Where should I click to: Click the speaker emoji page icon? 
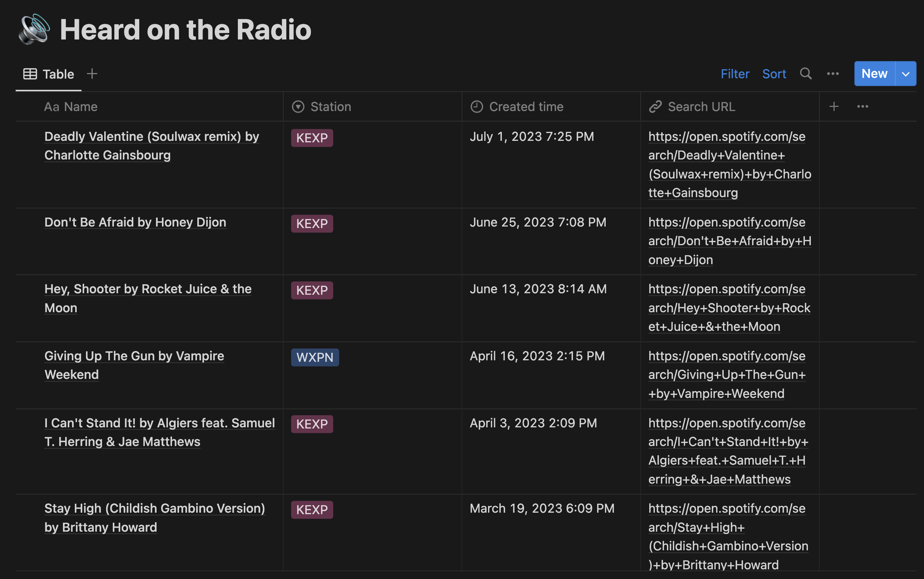tap(34, 29)
